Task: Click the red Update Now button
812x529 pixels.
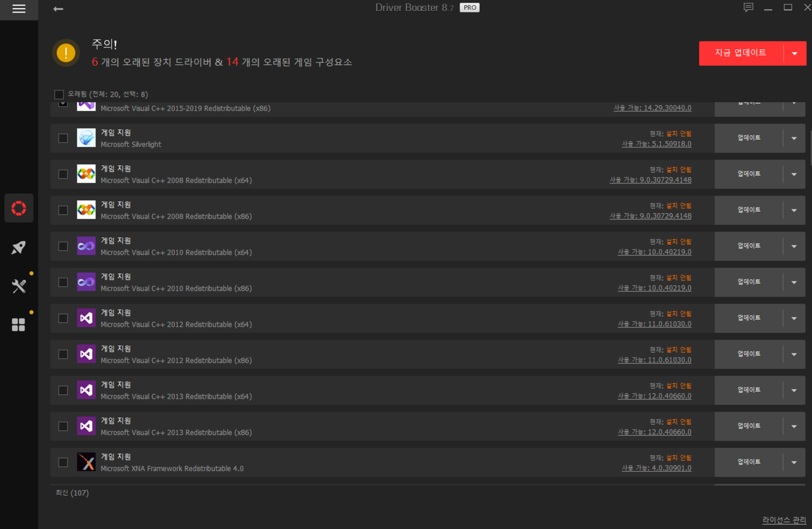Action: [x=740, y=53]
